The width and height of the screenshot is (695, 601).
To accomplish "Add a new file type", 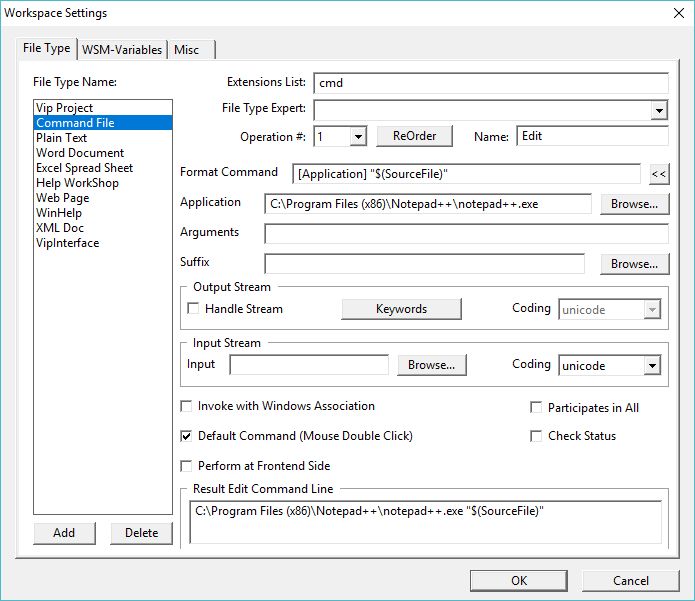I will (64, 533).
